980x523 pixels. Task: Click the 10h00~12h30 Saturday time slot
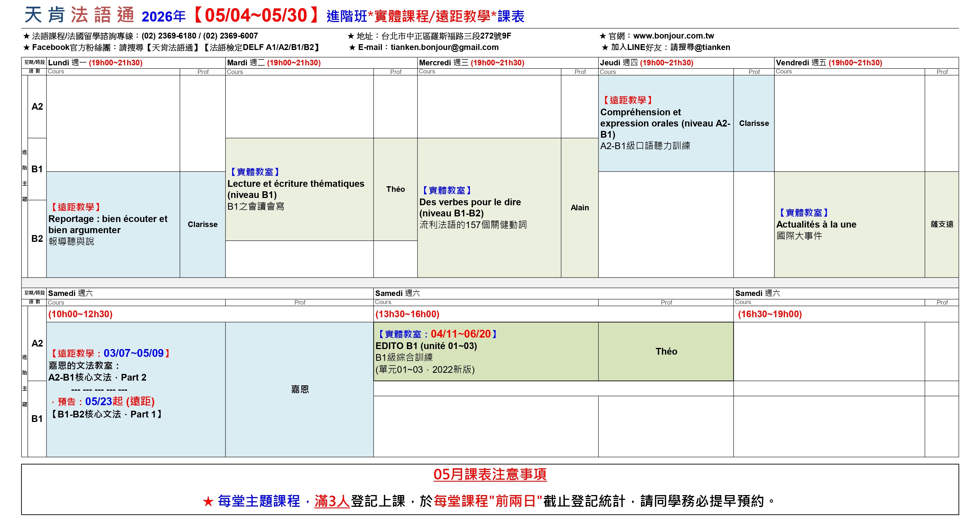pyautogui.click(x=80, y=314)
